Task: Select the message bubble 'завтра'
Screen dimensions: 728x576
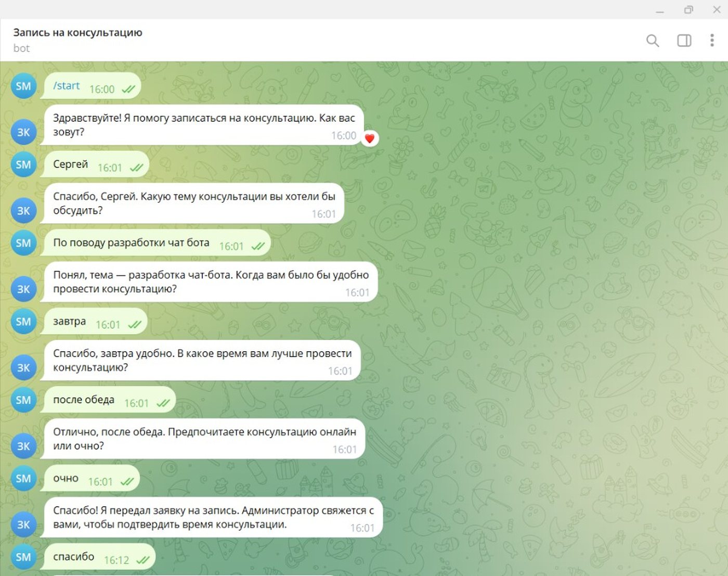Action: pyautogui.click(x=95, y=322)
